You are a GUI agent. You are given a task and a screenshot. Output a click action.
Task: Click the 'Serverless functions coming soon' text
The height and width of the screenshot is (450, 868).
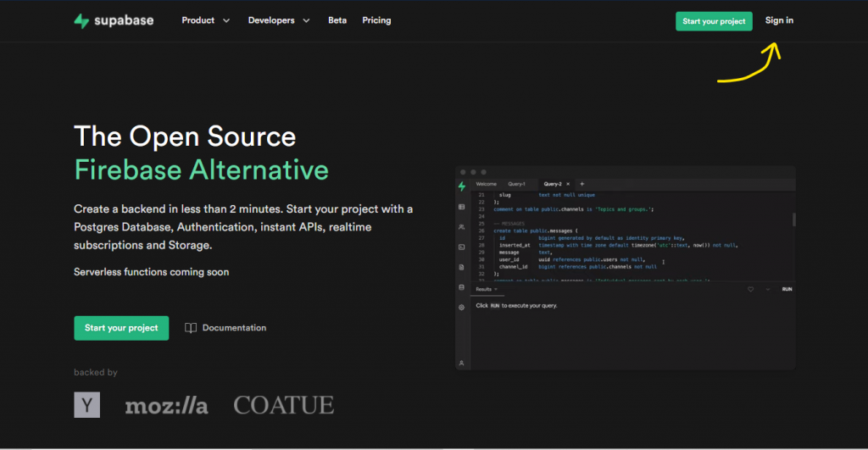click(x=151, y=272)
